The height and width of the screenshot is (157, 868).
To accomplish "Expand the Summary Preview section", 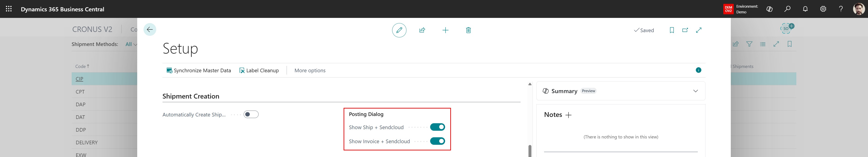I will click(x=696, y=91).
